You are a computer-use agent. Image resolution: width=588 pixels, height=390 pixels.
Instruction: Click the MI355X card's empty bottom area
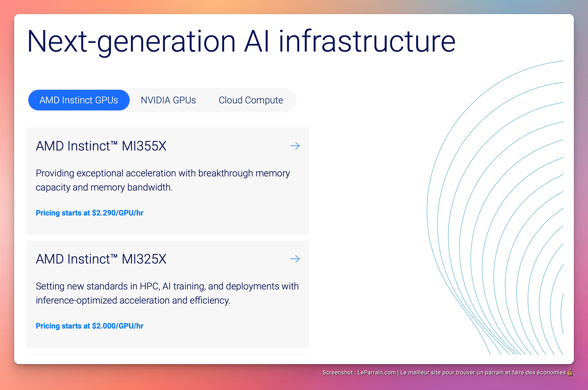pos(168,227)
